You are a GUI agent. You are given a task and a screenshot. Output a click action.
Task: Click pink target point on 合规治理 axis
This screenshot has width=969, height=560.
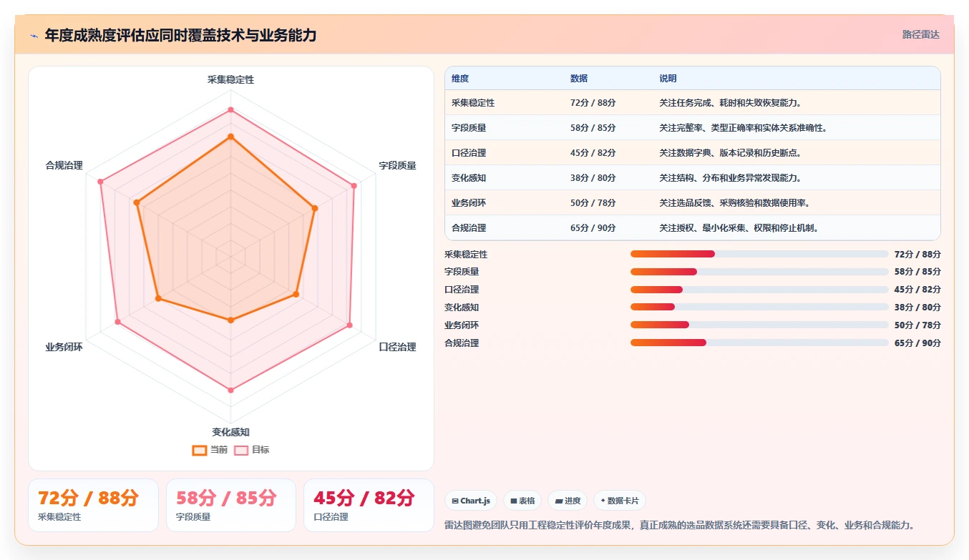[101, 182]
